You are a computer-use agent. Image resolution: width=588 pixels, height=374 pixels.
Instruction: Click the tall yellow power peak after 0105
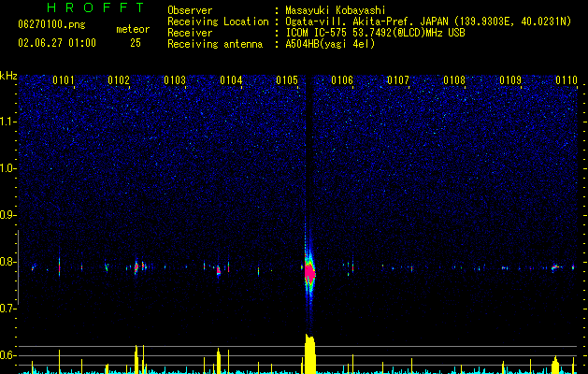coord(310,353)
